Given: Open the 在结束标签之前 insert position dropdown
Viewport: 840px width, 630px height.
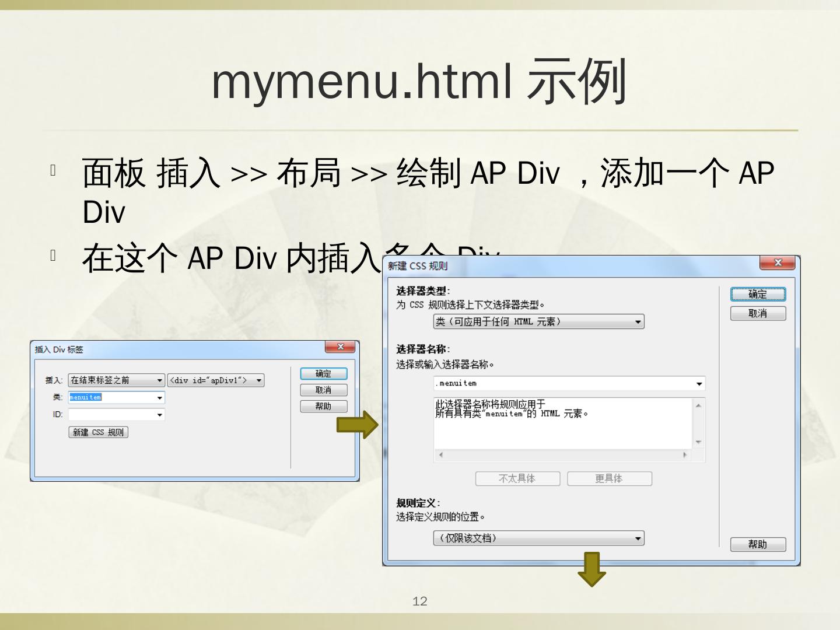Looking at the screenshot, I should pos(159,380).
